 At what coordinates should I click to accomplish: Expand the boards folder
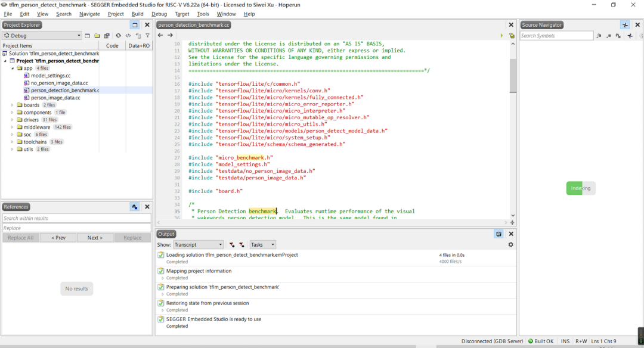[x=13, y=105]
